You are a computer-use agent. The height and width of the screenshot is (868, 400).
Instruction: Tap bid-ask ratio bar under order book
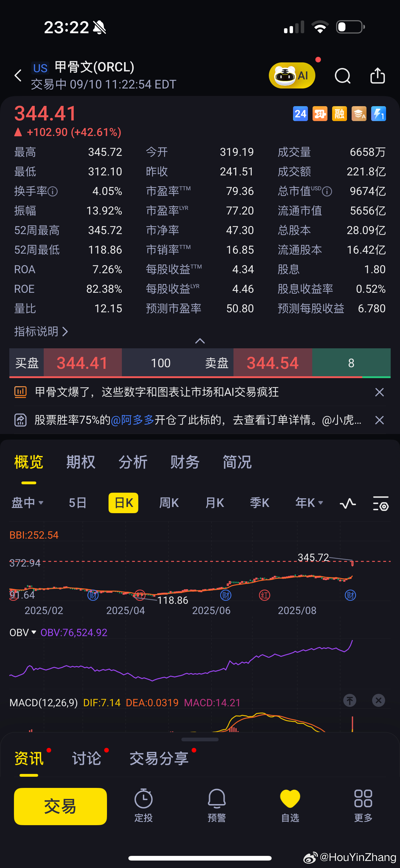coord(200,377)
